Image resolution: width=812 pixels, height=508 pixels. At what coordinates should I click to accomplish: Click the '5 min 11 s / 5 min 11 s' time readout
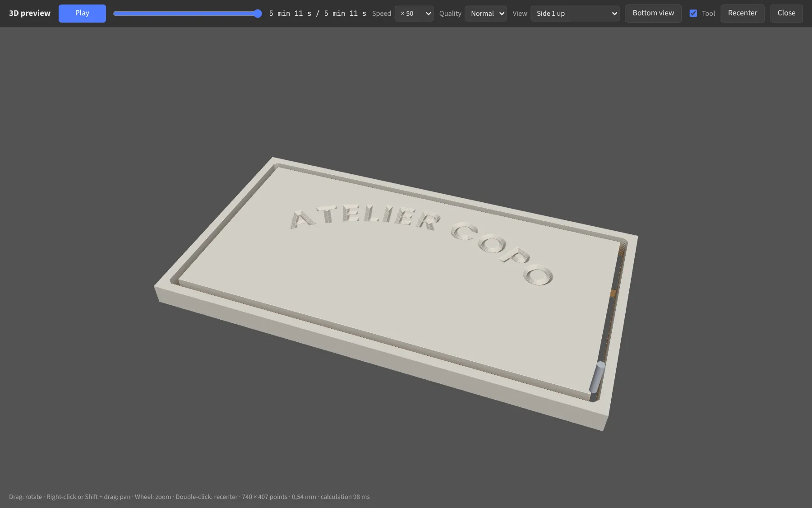(x=318, y=14)
